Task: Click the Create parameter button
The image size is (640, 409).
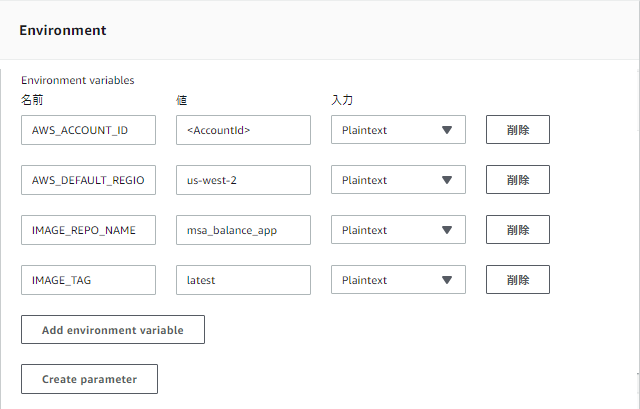Action: pos(89,379)
